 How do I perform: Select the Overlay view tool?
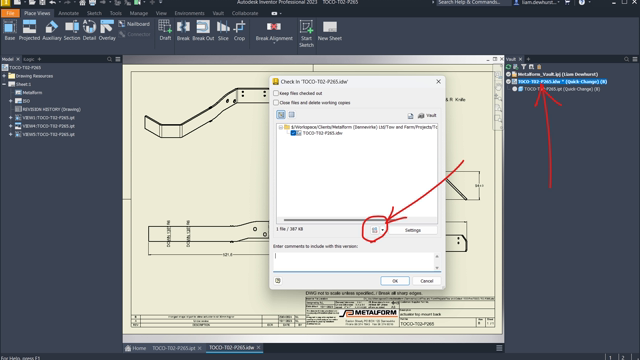coord(107,30)
